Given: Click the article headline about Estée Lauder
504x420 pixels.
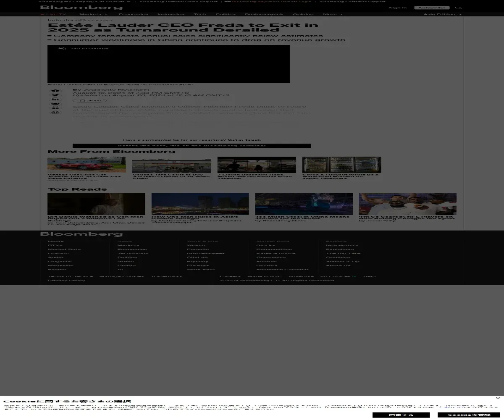Looking at the screenshot, I should pyautogui.click(x=183, y=28).
